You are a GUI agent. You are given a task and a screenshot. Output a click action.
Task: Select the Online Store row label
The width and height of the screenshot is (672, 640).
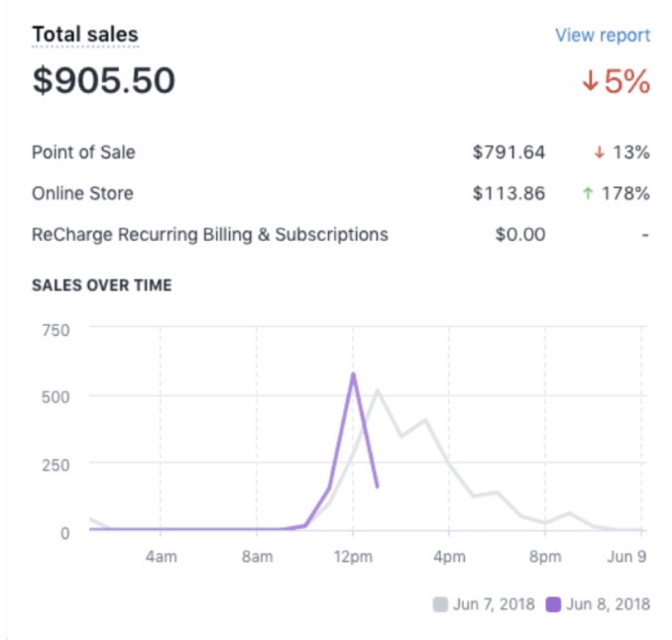click(82, 193)
